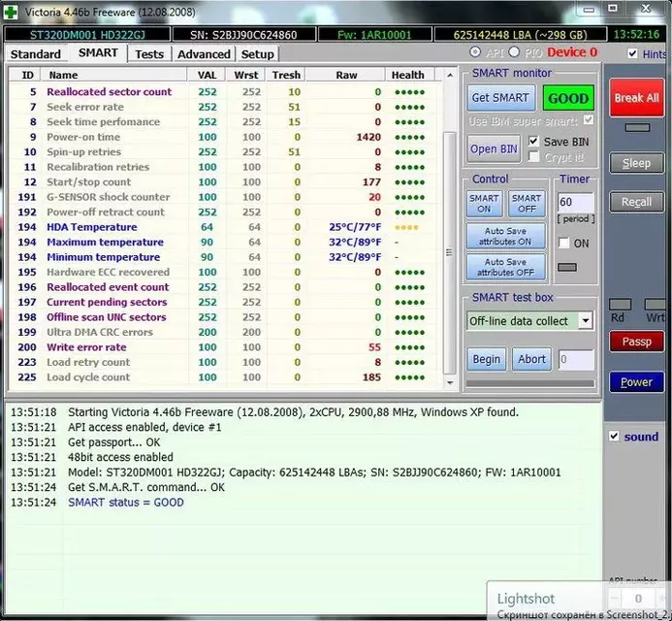Go to the Advanced tab

tap(204, 54)
